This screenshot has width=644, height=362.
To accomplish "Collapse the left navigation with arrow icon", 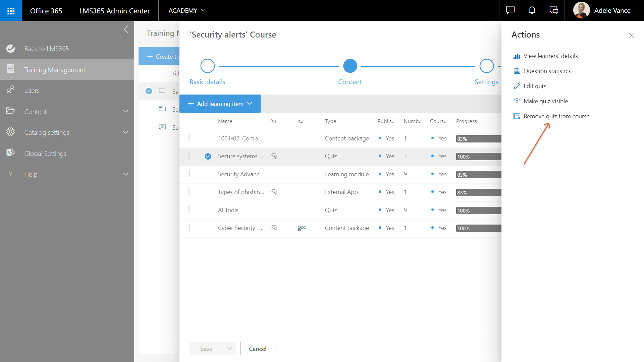I will click(x=126, y=29).
